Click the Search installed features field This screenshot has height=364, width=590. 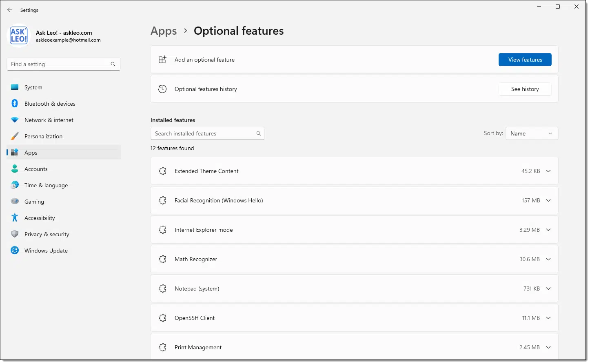(208, 133)
